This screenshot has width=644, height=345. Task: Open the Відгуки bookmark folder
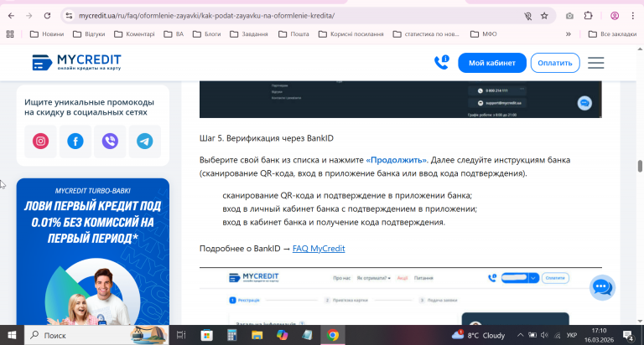point(89,34)
